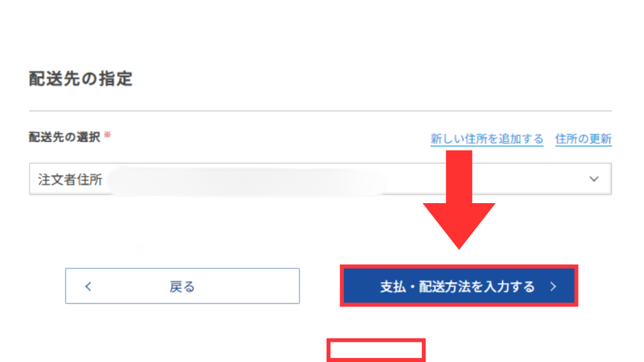Click the blurred address area in select box
The height and width of the screenshot is (362, 644).
[247, 180]
